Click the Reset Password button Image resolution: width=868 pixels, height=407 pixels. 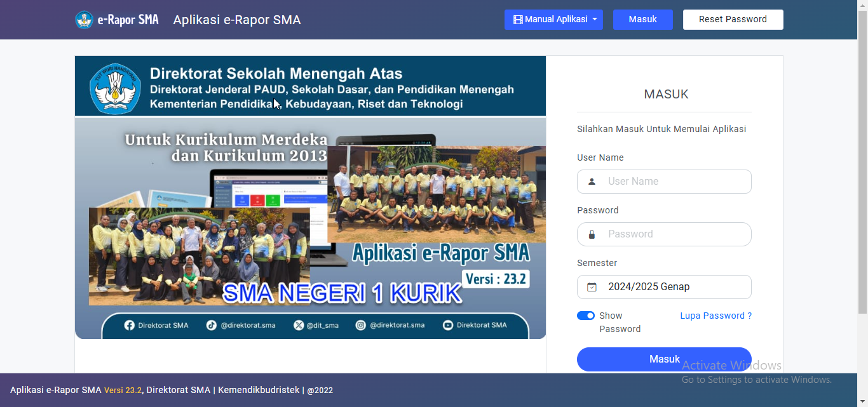pos(733,20)
